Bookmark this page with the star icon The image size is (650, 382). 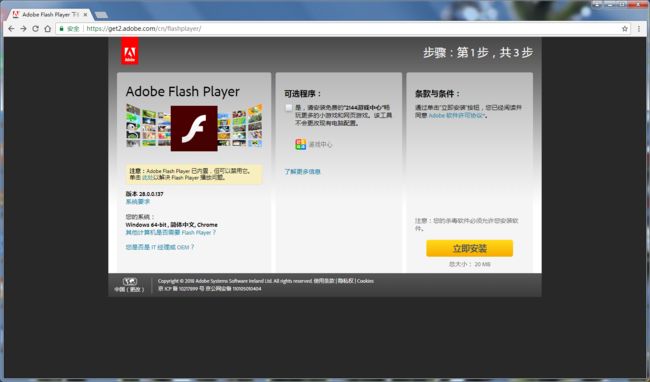click(625, 29)
